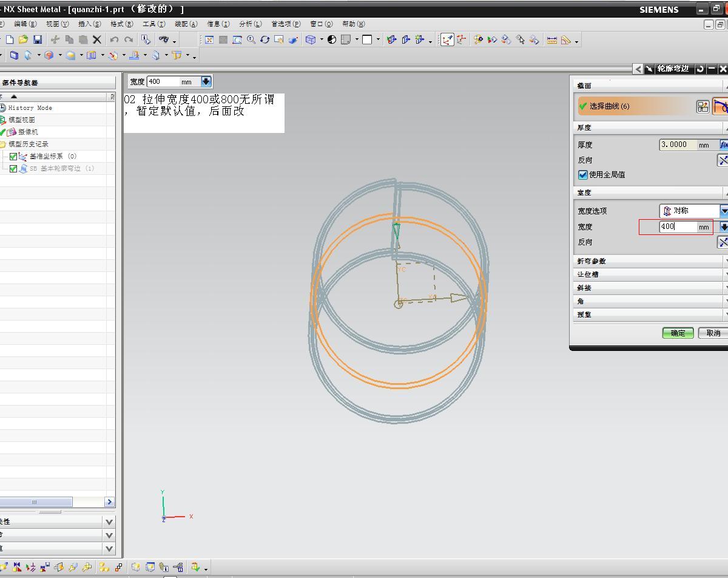Click the binoculars find icon

click(164, 39)
